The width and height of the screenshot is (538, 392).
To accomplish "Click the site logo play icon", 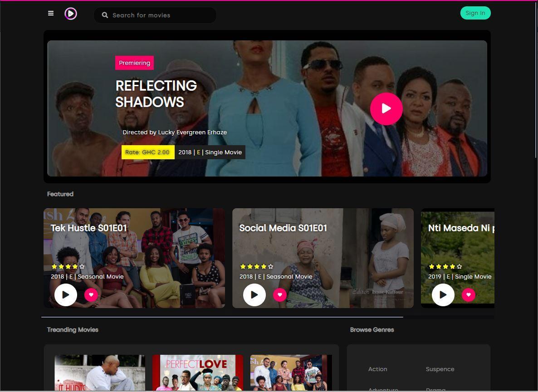I will click(71, 14).
